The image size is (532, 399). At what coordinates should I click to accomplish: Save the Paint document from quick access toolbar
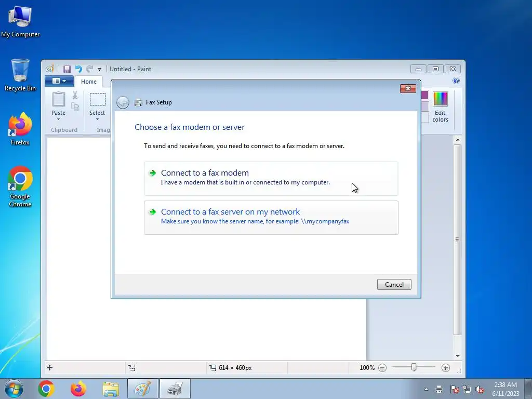[x=67, y=69]
